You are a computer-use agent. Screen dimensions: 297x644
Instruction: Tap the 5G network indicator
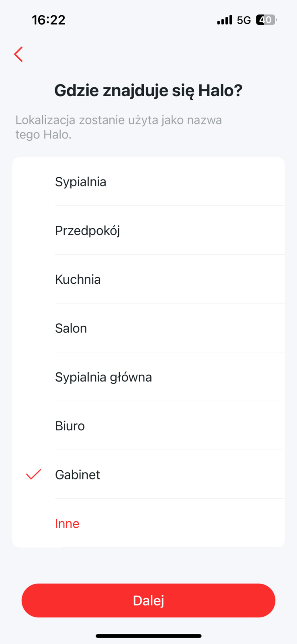pos(244,20)
